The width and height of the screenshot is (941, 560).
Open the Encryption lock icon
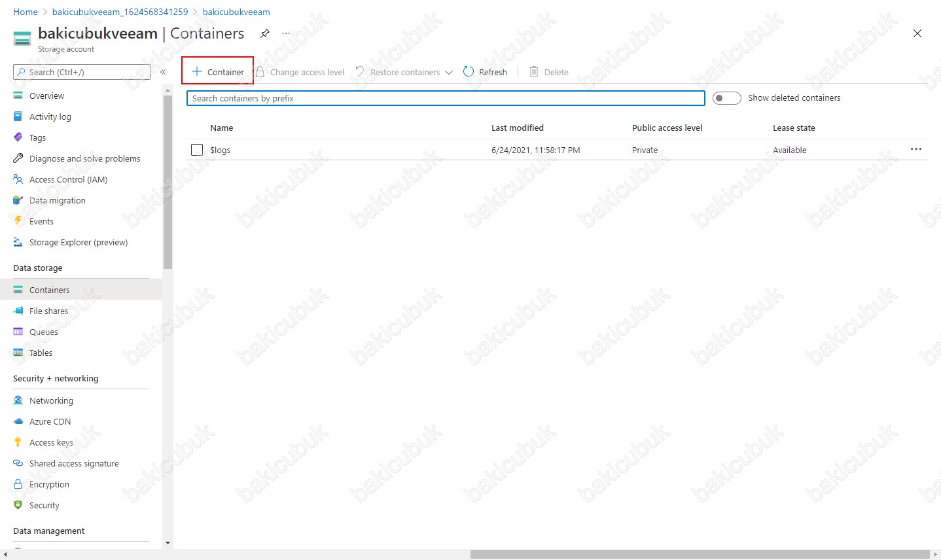click(x=18, y=484)
